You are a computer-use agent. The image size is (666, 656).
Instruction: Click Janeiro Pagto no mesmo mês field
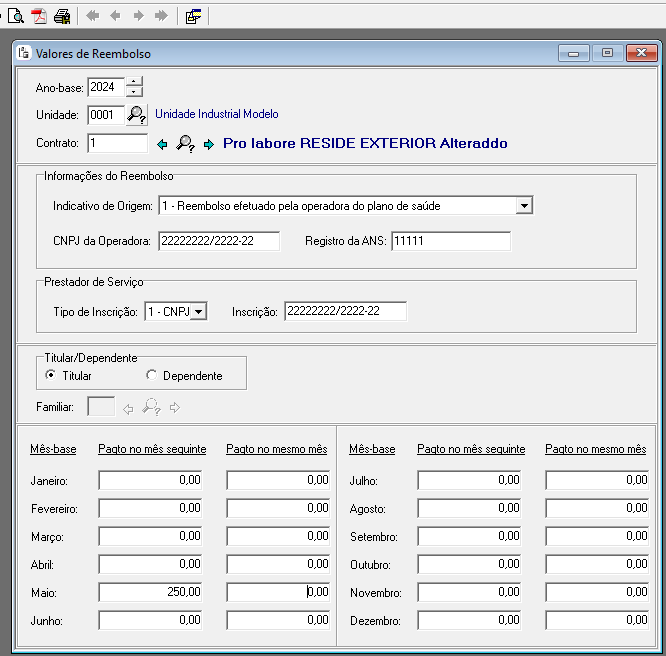tap(278, 480)
